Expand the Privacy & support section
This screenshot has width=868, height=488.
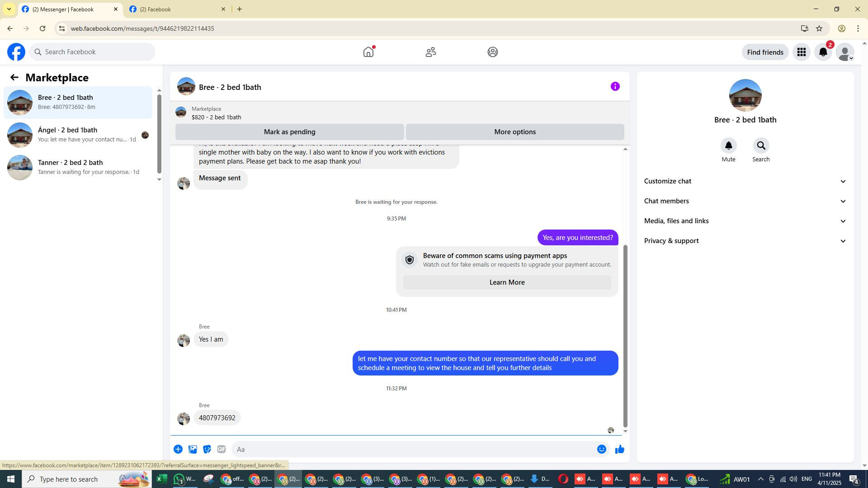(x=745, y=241)
